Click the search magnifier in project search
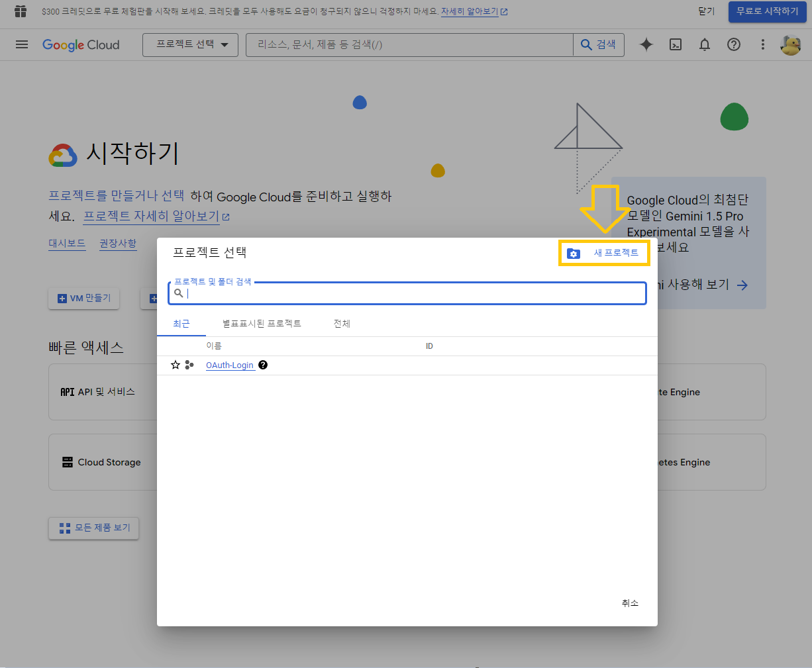 (178, 293)
